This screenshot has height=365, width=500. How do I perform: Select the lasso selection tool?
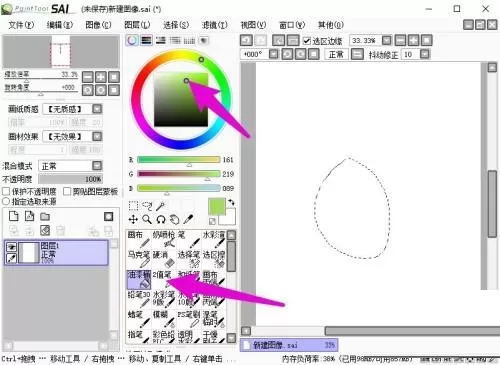tap(147, 206)
